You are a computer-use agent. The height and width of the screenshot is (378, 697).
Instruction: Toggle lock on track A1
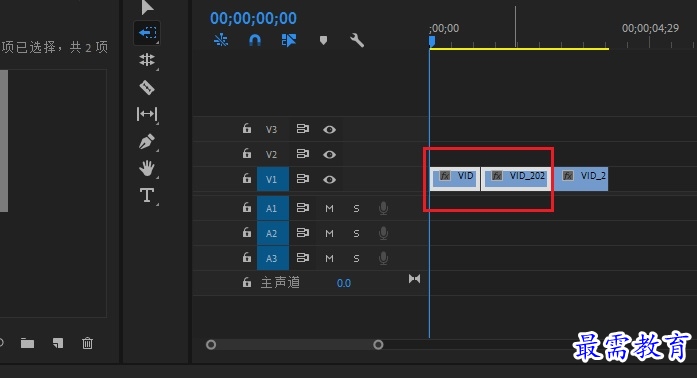[x=247, y=208]
